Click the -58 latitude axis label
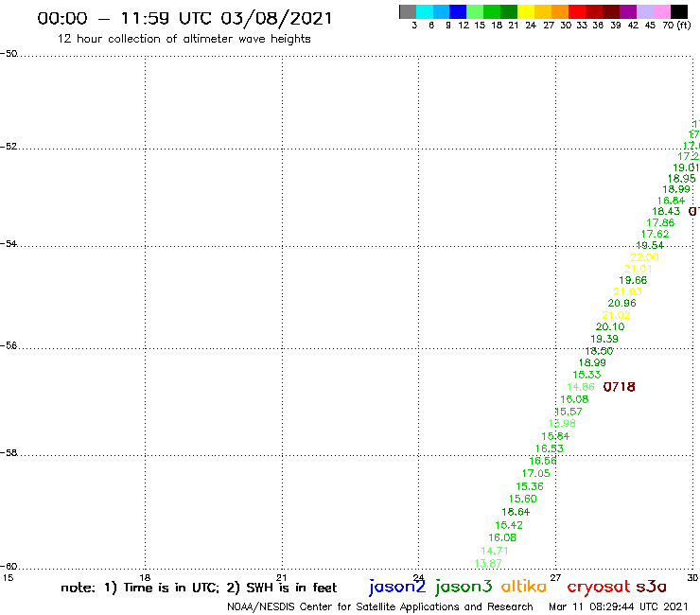This screenshot has width=700, height=615. [x=9, y=453]
